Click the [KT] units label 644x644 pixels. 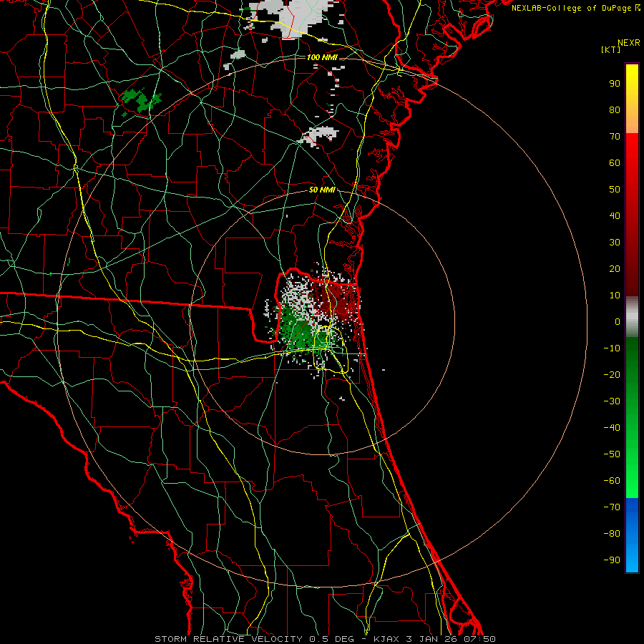[611, 49]
